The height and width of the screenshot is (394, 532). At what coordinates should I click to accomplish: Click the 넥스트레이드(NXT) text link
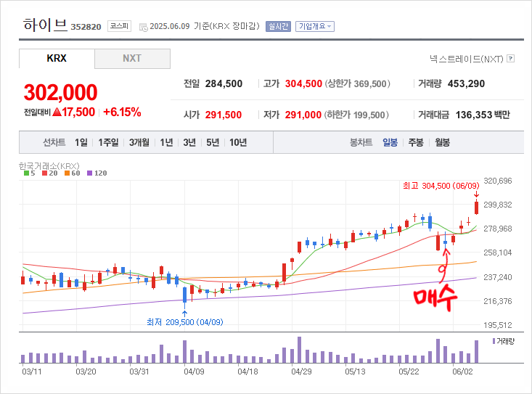click(466, 59)
